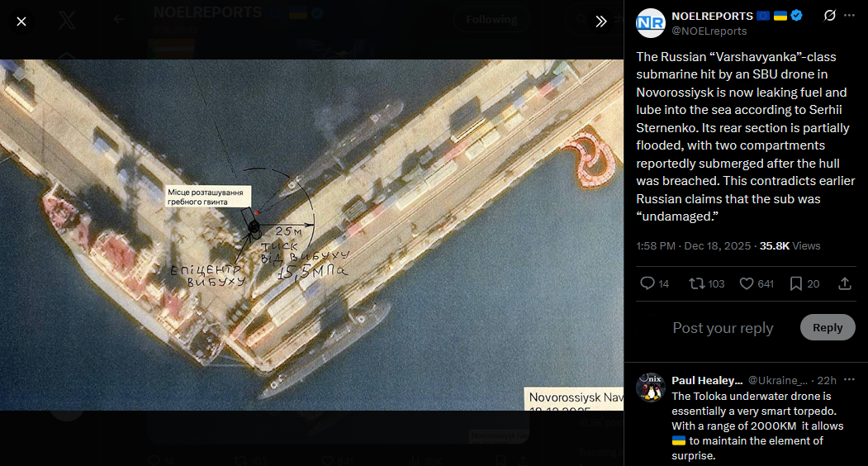Open NOELREPORTS profile avatar
Image resolution: width=868 pixels, height=466 pixels.
coord(651,23)
